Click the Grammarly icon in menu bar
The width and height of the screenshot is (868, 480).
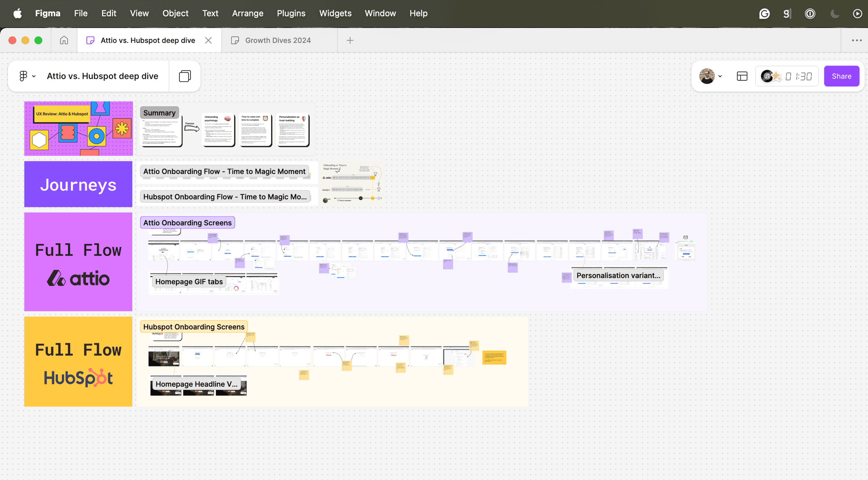click(764, 13)
